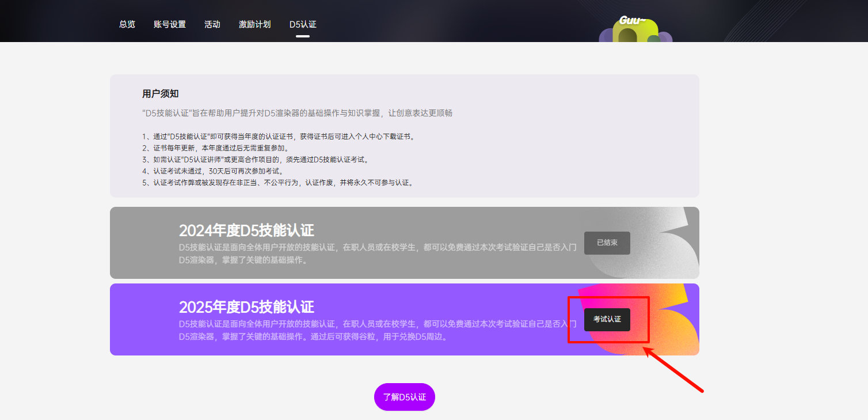This screenshot has width=868, height=420.
Task: Go to 激励计划 tab
Action: (255, 24)
